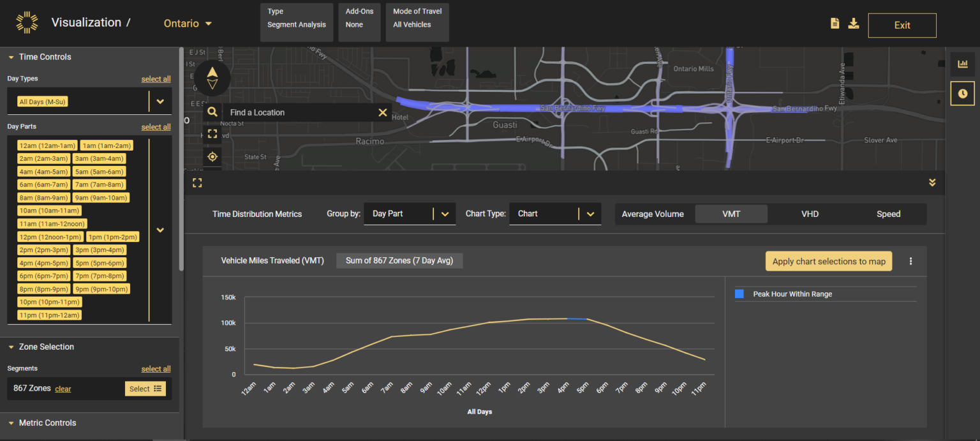Deselect the 12am (12am-1am) day part
The image size is (980, 441).
pyautogui.click(x=47, y=145)
